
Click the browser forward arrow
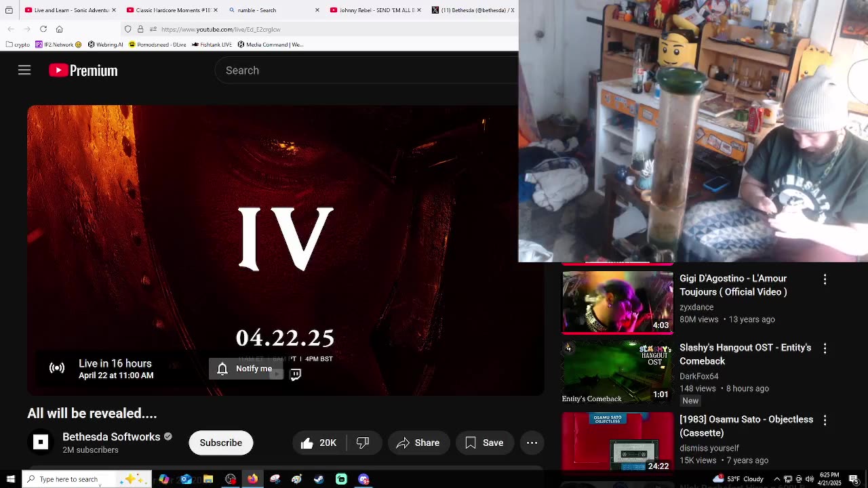[x=27, y=29]
